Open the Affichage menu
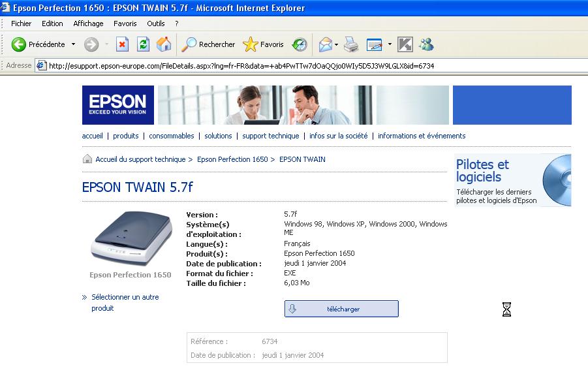This screenshot has width=588, height=376. coord(88,23)
